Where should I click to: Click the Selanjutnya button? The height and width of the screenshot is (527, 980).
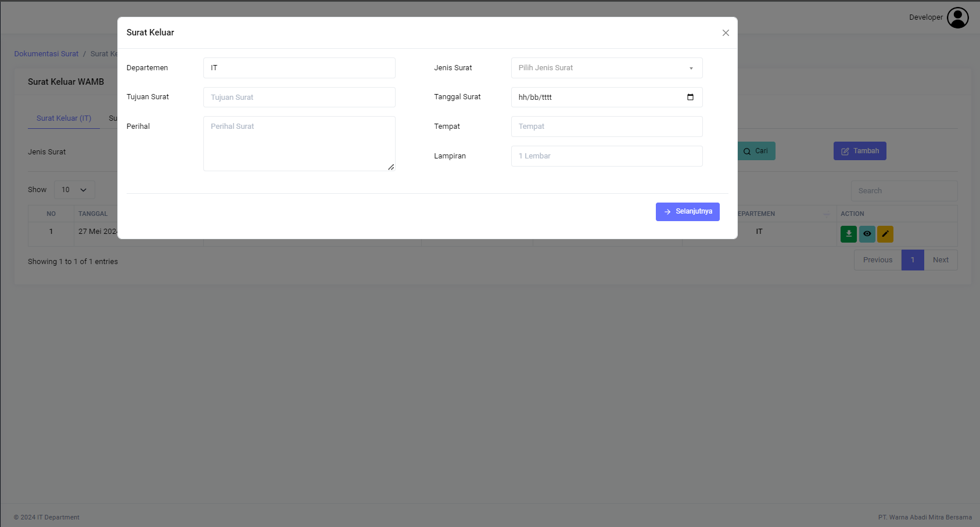pyautogui.click(x=687, y=212)
